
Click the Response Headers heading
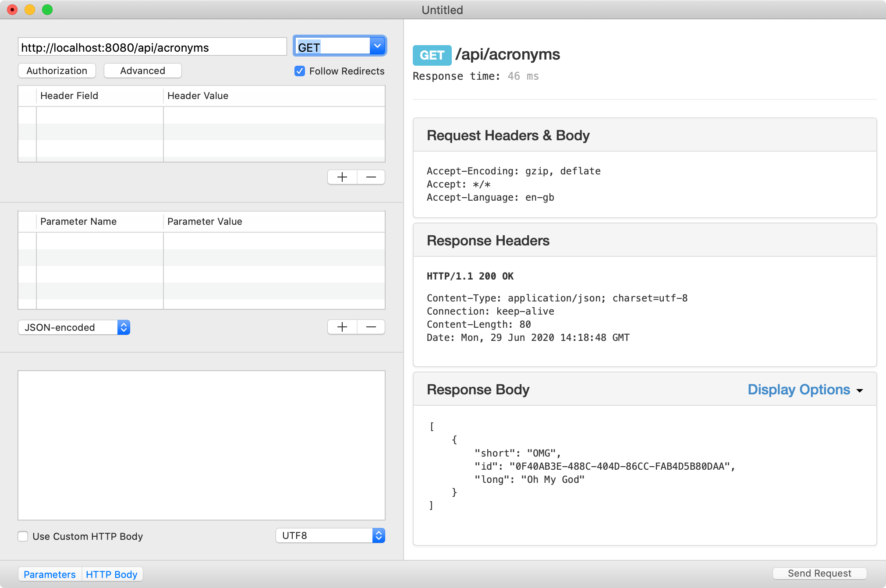click(x=488, y=241)
